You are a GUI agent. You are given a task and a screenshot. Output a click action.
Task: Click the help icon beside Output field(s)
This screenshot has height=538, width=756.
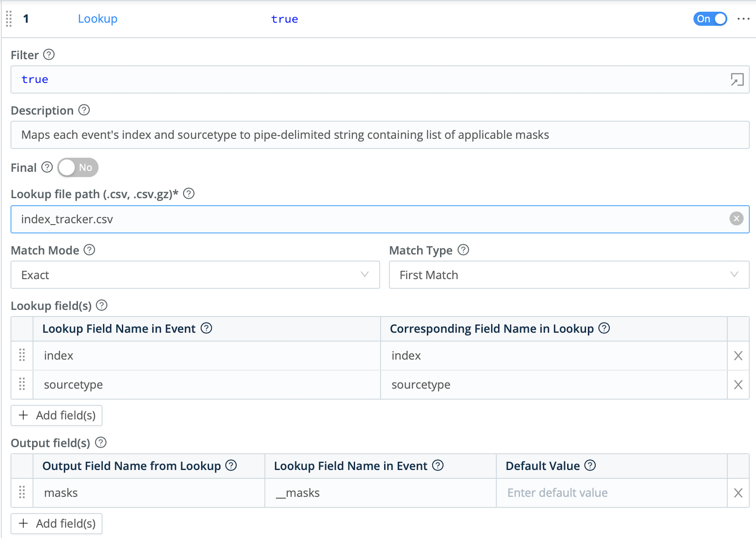point(100,443)
